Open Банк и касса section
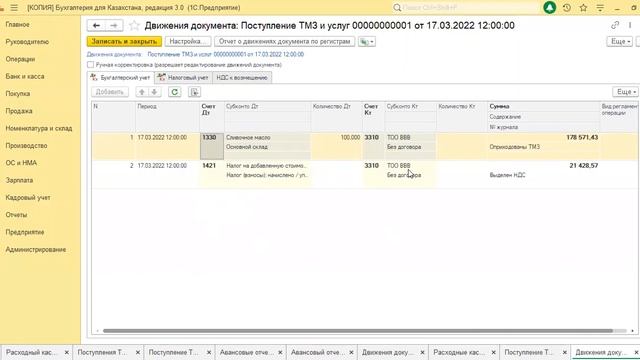640x360 pixels. click(25, 76)
